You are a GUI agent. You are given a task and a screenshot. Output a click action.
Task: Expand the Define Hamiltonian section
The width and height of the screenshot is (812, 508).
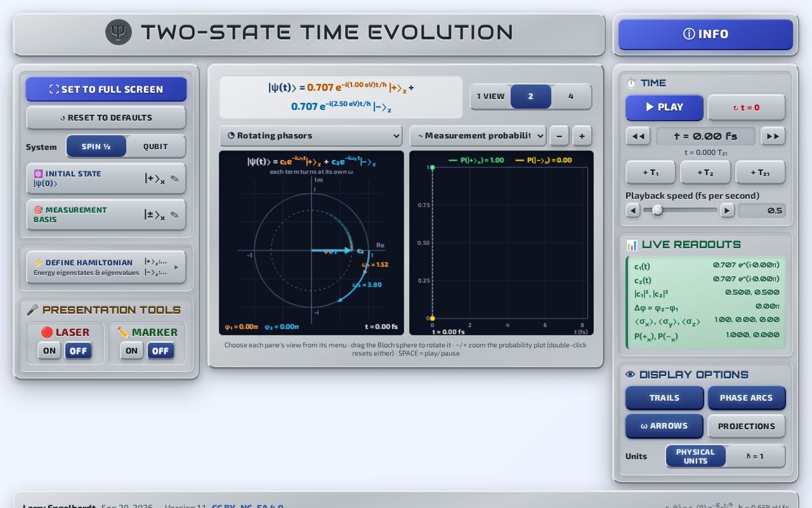[x=106, y=267]
